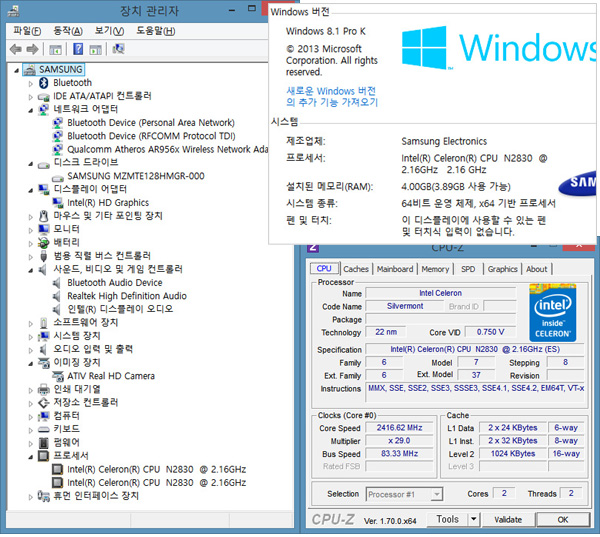Collapse the 이미징 장치 node

(31, 364)
